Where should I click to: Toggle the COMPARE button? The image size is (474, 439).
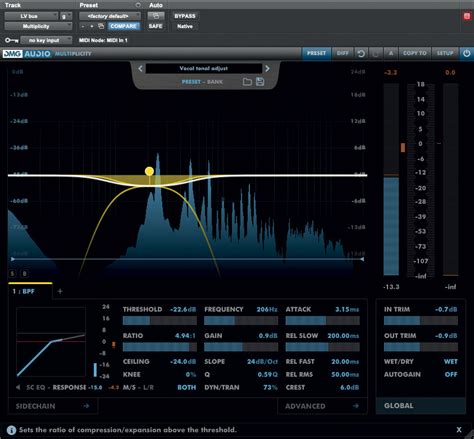(123, 26)
